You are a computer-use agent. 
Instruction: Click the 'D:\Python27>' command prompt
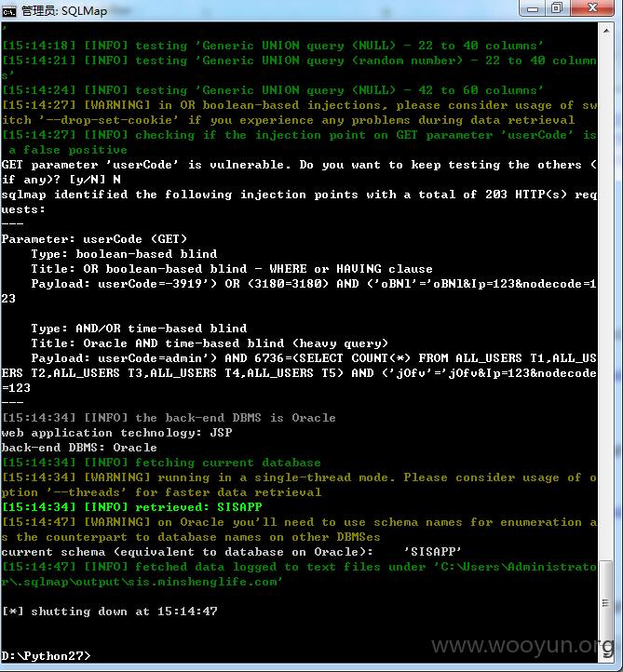[x=46, y=656]
